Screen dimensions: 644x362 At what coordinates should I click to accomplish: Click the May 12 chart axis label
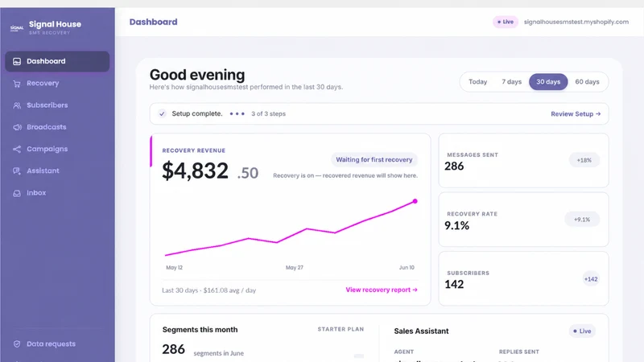pos(174,268)
